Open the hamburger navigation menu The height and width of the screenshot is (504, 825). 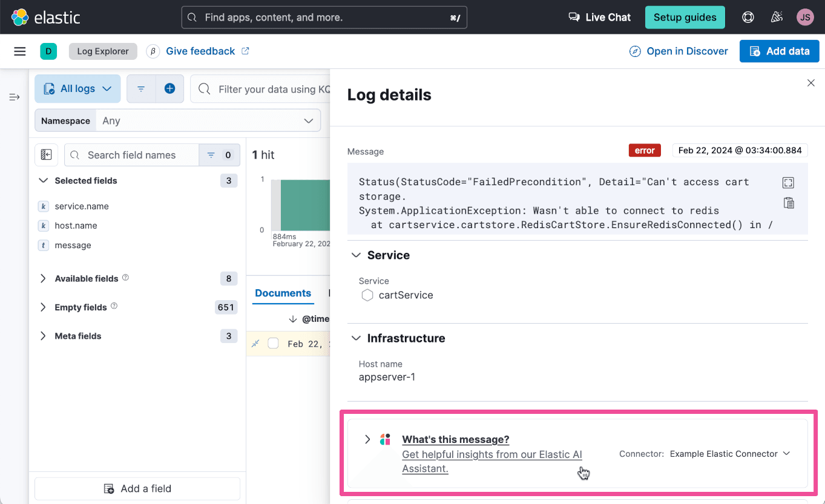(x=20, y=51)
